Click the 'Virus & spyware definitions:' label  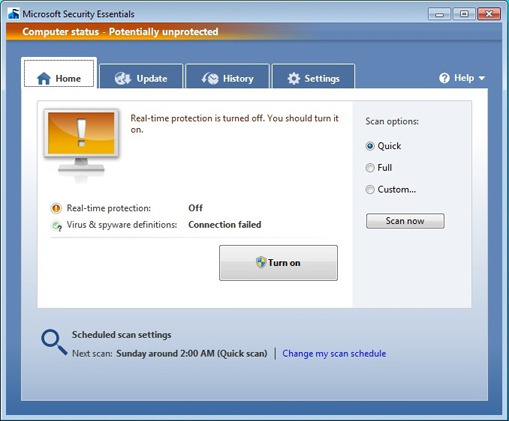click(122, 225)
